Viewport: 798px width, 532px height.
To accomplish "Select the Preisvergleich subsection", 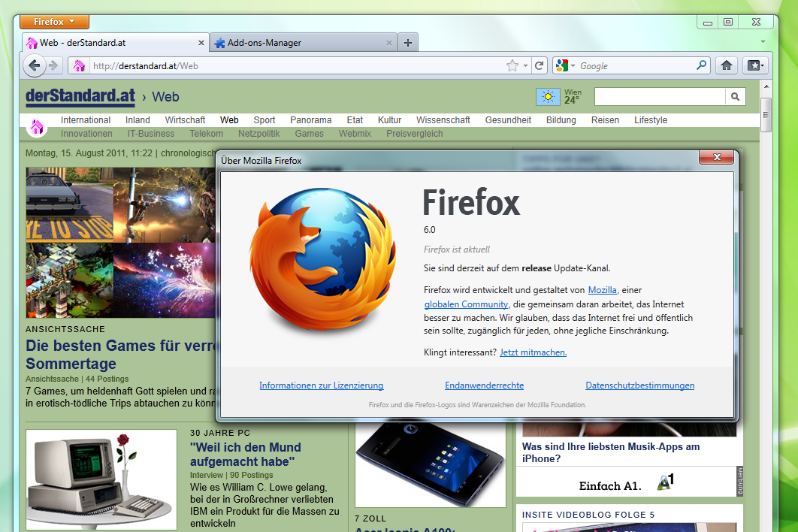I will 414,134.
